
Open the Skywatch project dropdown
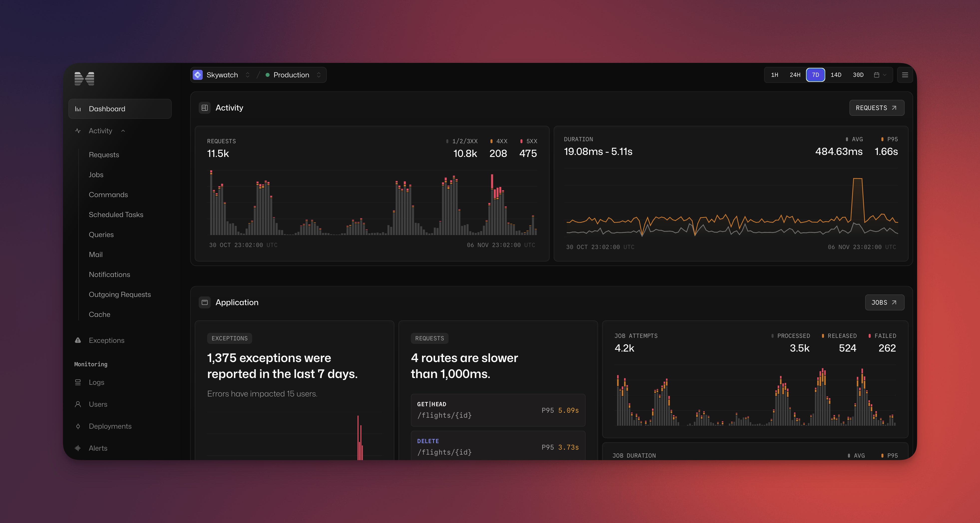[x=247, y=75]
